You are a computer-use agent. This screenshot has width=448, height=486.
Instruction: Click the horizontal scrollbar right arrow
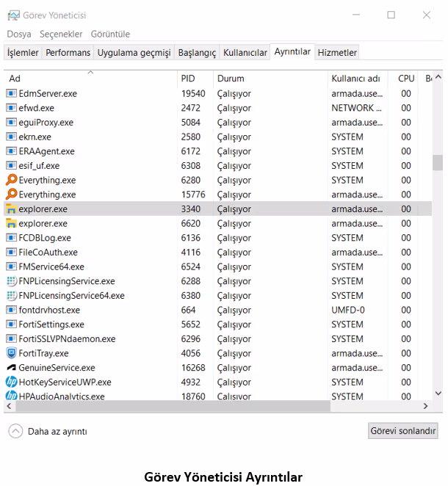(x=426, y=406)
